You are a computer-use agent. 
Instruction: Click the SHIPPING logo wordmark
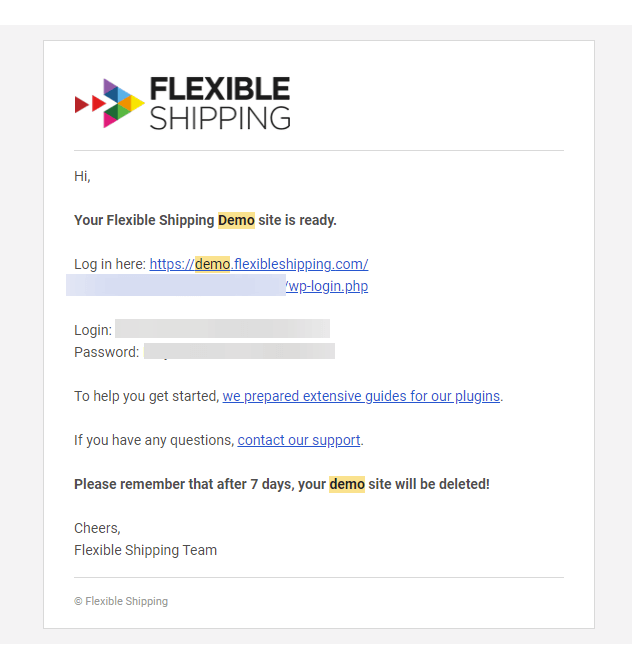pyautogui.click(x=220, y=118)
